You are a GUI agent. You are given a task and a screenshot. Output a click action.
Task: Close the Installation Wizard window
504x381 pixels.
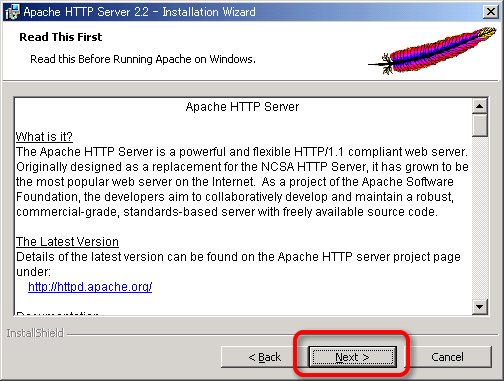(x=491, y=12)
